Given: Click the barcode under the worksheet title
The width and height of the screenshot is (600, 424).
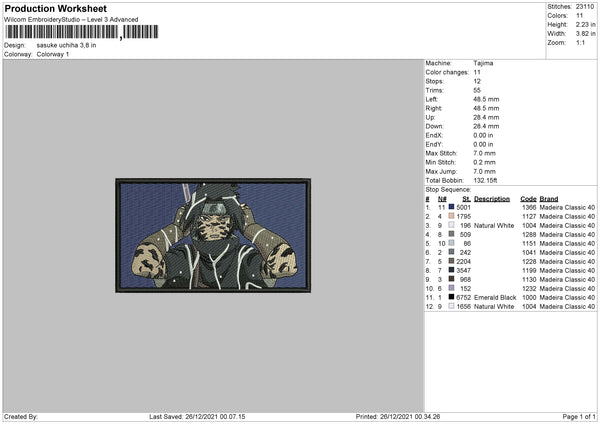Looking at the screenshot, I should click(82, 32).
